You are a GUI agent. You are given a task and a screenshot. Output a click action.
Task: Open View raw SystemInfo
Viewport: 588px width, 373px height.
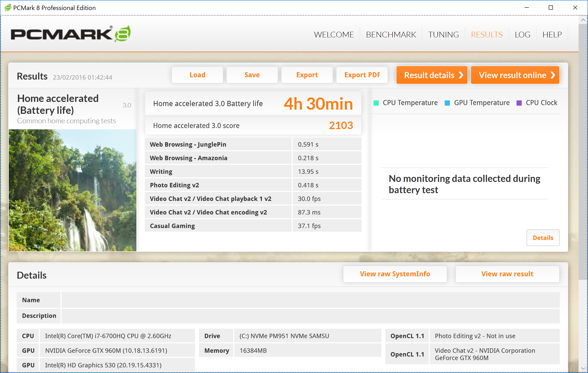[x=395, y=274]
